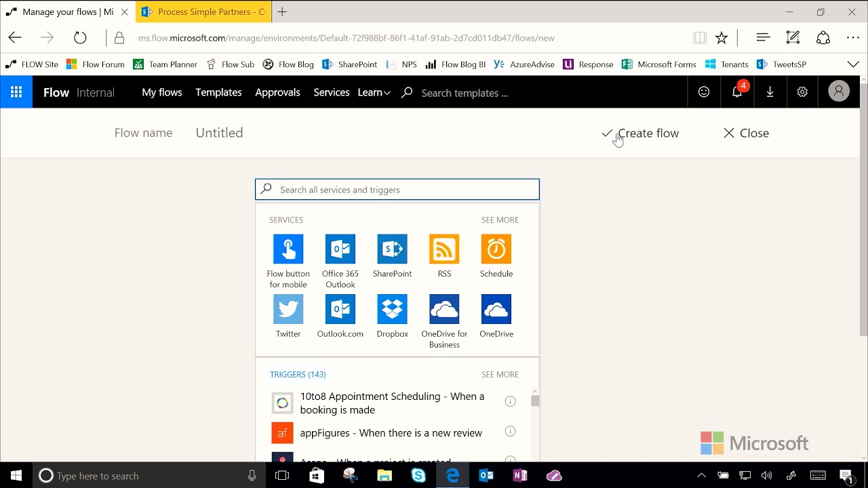The width and height of the screenshot is (868, 488).
Task: Click the Create flow button
Action: [640, 133]
